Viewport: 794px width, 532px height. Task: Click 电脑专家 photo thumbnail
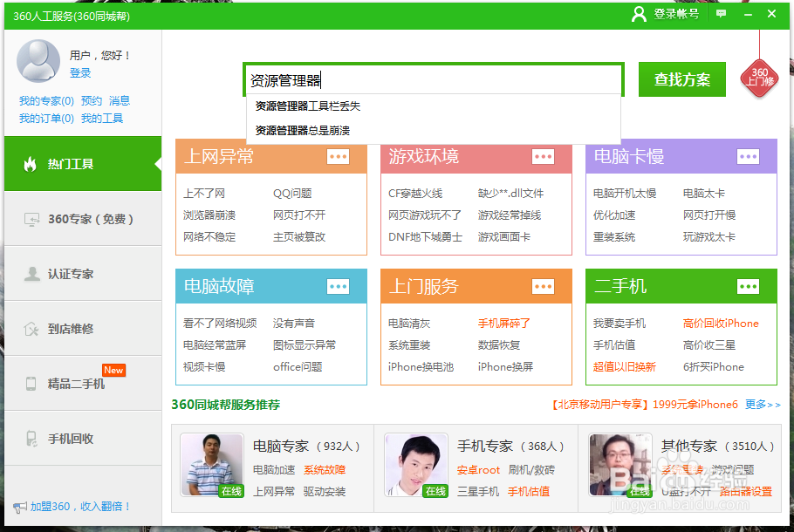[212, 465]
